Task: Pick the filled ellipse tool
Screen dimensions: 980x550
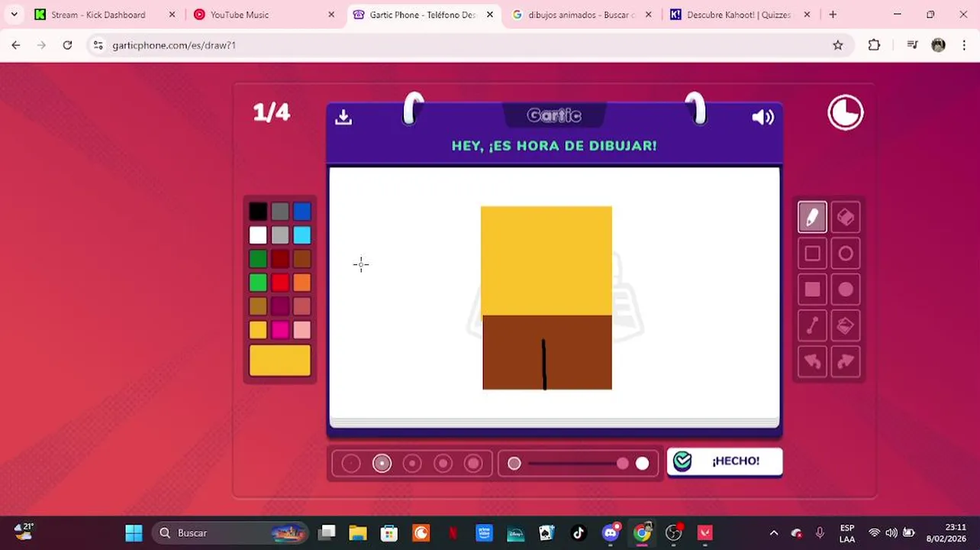Action: (x=846, y=290)
